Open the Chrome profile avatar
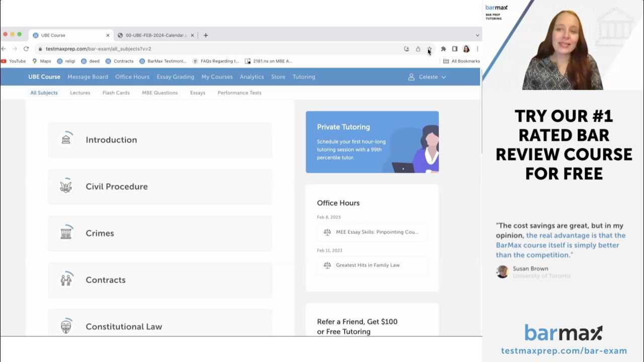 [x=466, y=49]
